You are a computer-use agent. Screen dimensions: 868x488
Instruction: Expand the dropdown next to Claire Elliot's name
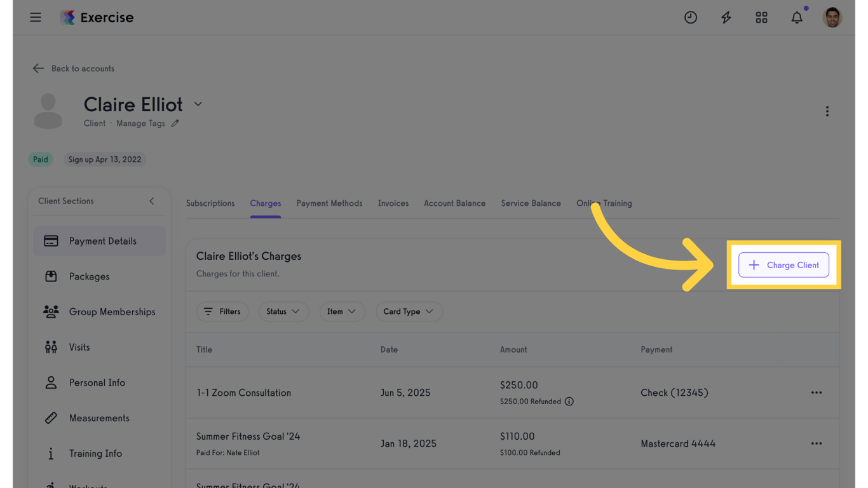(x=198, y=104)
